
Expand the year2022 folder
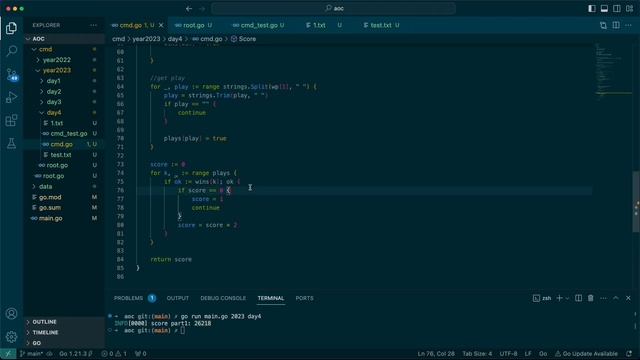(x=64, y=60)
